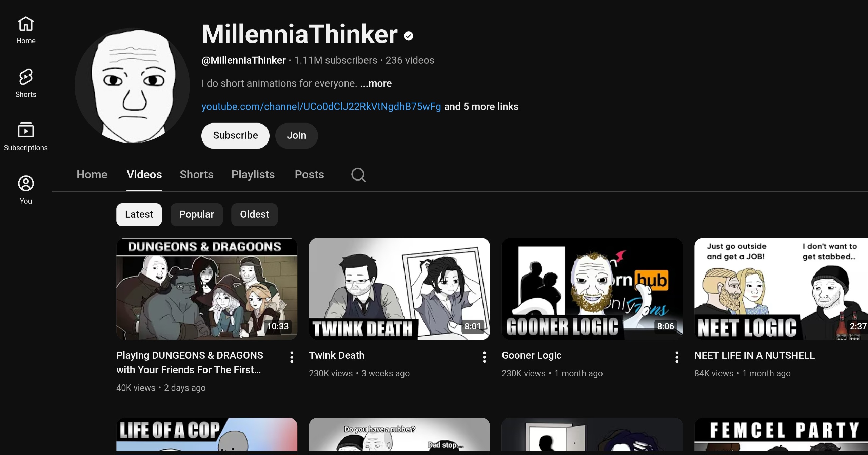Open options for Dungeons & Dragons video
Viewport: 868px width, 455px height.
[x=292, y=357]
